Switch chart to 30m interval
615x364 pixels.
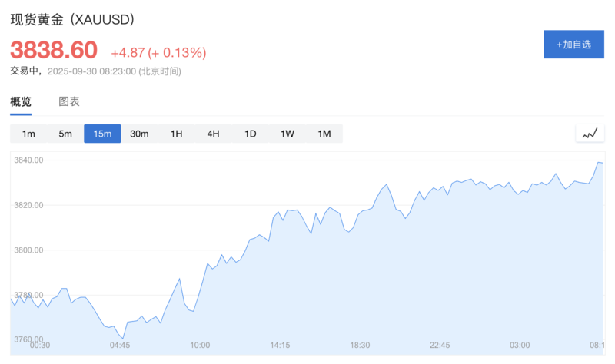(139, 134)
